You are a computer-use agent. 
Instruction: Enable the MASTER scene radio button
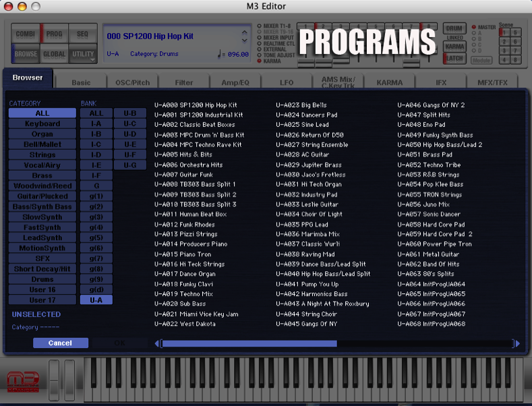click(473, 27)
